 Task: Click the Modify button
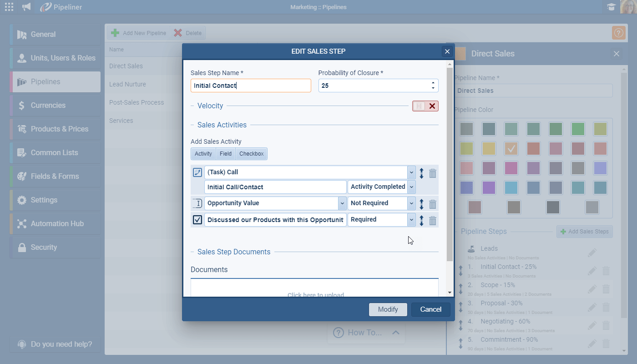[388, 309]
